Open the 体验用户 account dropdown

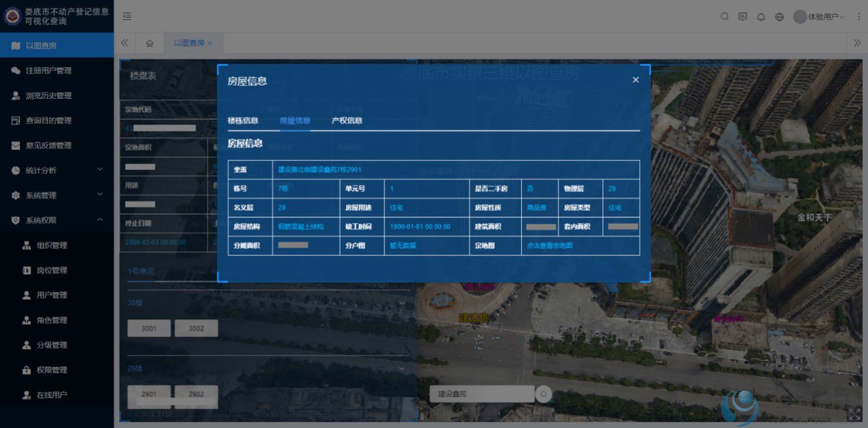(x=819, y=17)
